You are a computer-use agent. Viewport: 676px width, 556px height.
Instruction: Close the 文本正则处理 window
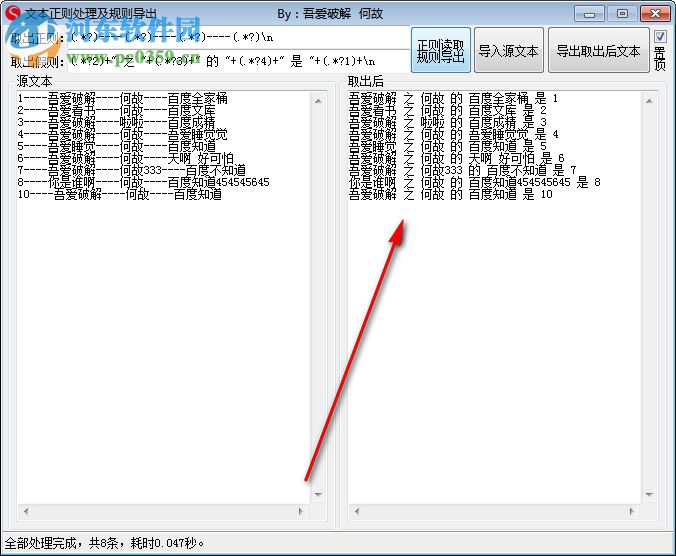tap(655, 14)
